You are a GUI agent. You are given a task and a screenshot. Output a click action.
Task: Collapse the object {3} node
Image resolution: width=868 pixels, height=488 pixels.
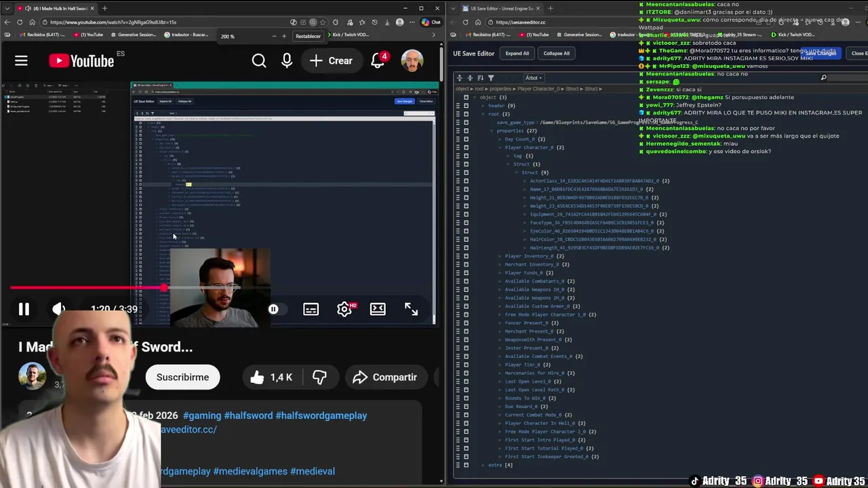475,97
